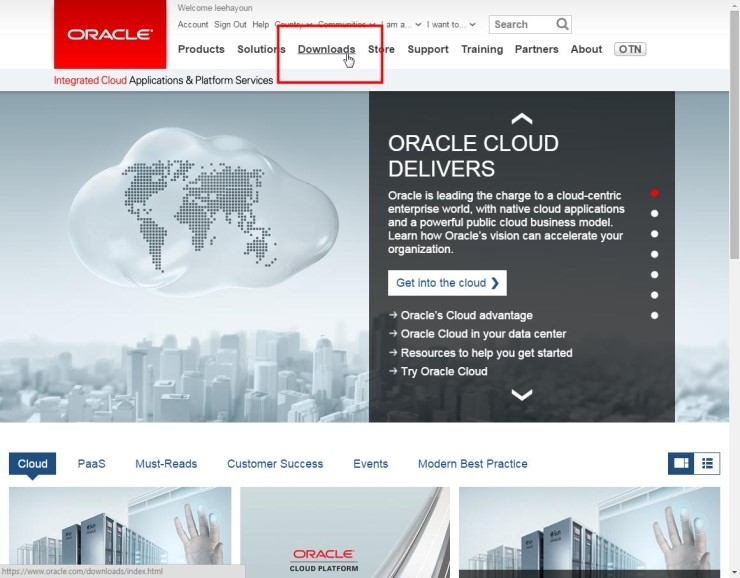Open the Products menu
Viewport: 740px width, 578px height.
201,49
